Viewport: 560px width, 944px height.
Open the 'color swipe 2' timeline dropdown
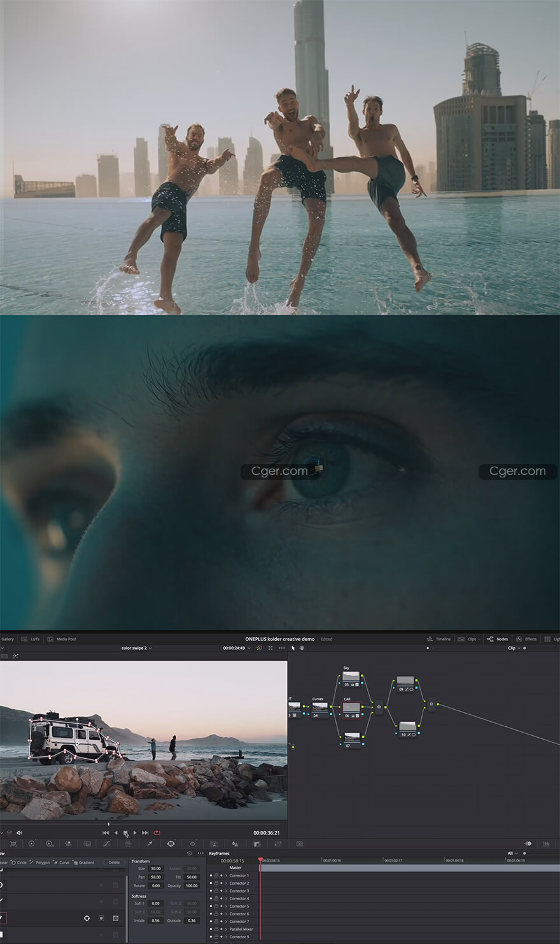(137, 648)
